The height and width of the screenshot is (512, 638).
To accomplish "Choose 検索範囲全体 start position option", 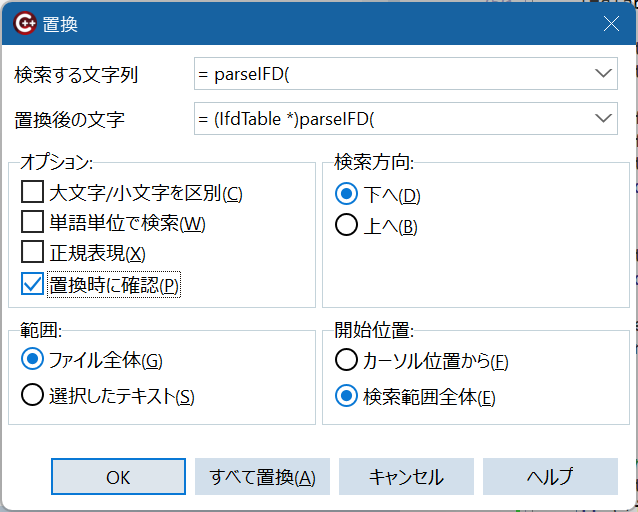I will (x=347, y=396).
